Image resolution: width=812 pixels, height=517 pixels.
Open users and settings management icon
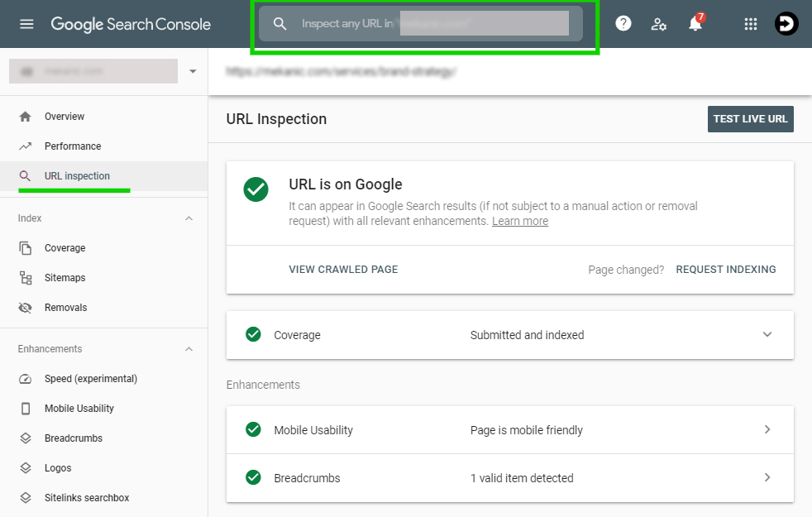(x=658, y=24)
